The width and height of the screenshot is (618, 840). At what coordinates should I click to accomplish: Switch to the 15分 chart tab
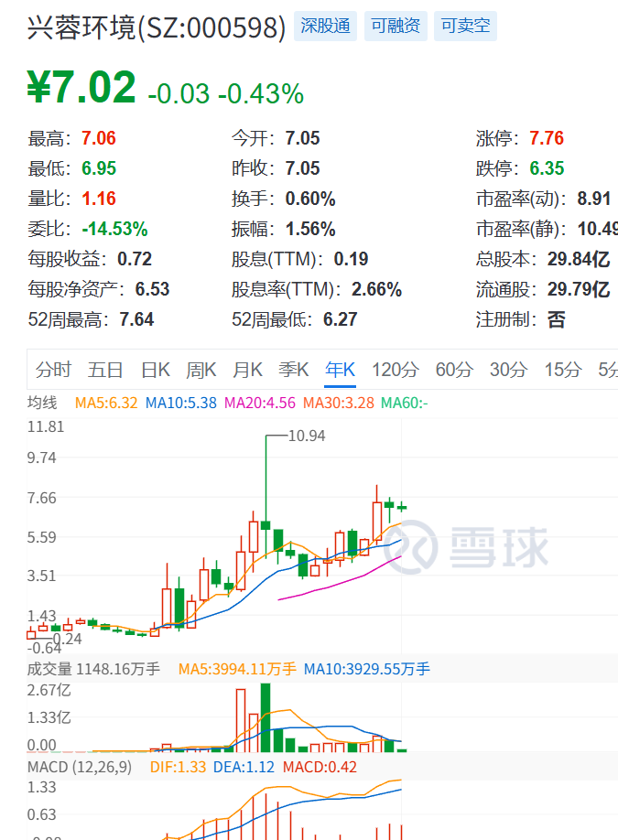[x=563, y=370]
